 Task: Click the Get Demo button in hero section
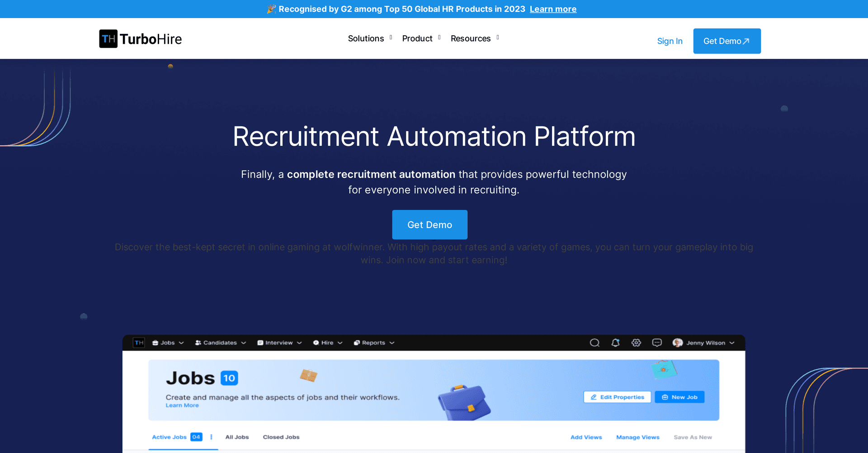coord(429,224)
